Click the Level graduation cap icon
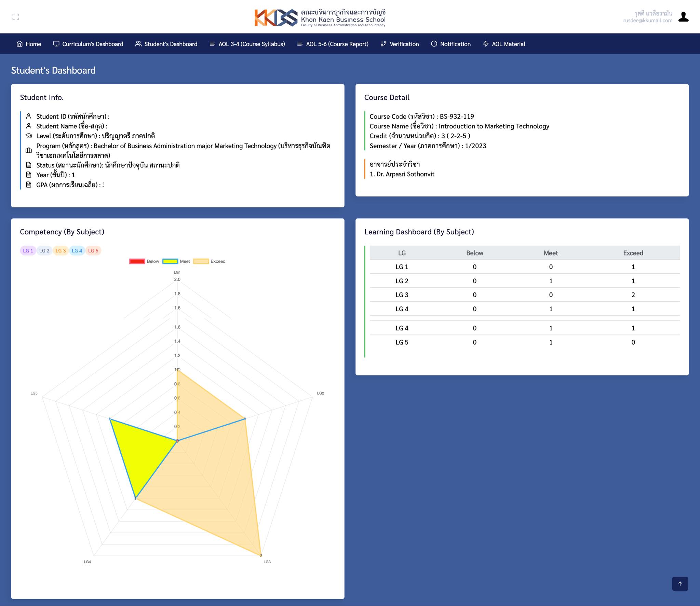The width and height of the screenshot is (700, 606). tap(29, 136)
